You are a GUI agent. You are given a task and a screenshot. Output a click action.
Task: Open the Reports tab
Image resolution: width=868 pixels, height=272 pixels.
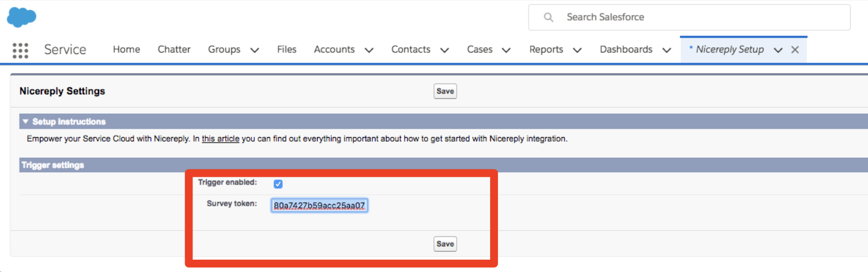pyautogui.click(x=546, y=50)
